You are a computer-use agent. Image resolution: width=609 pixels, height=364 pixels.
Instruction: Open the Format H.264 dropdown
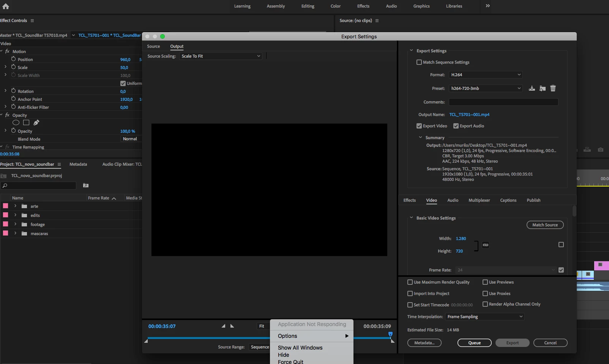486,75
